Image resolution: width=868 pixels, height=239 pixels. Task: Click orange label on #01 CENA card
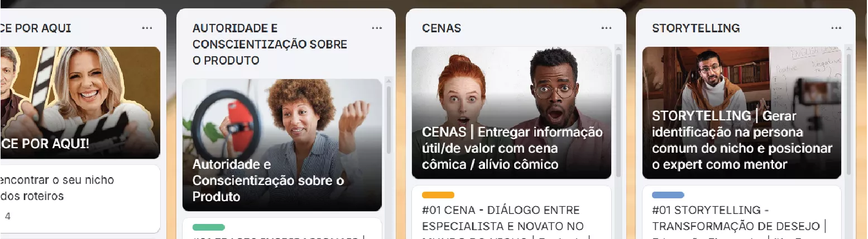pos(438,195)
